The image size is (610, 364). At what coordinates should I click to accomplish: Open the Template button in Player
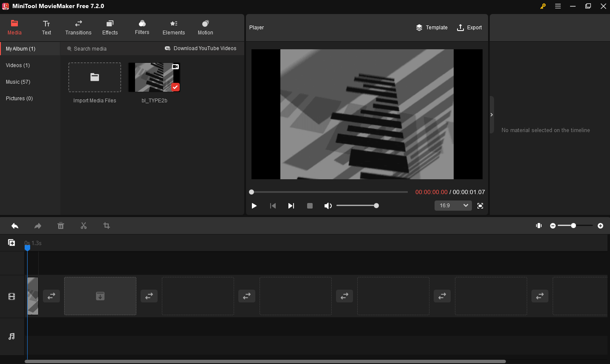pyautogui.click(x=432, y=28)
